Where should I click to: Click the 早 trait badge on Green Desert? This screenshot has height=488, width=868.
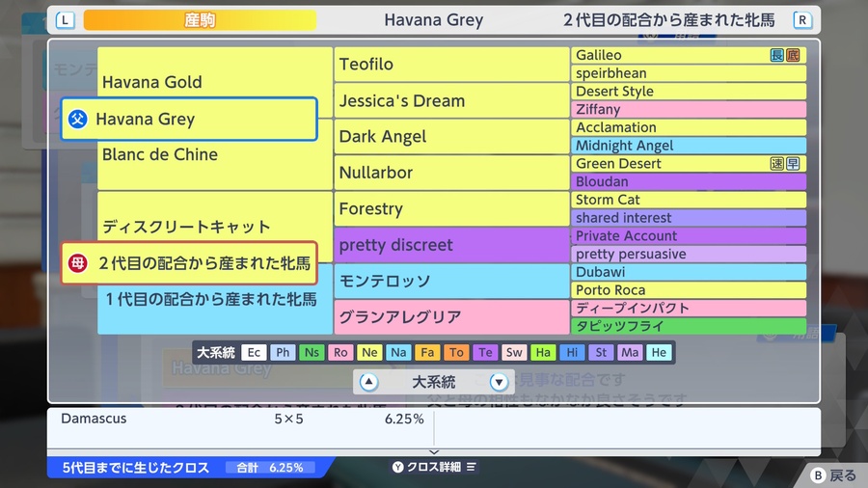pos(793,164)
